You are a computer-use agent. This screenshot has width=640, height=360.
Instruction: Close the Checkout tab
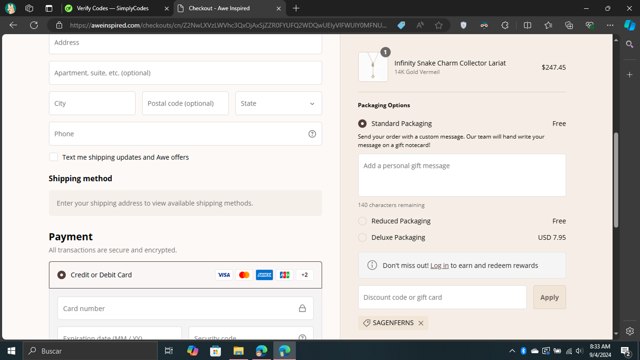pyautogui.click(x=278, y=8)
